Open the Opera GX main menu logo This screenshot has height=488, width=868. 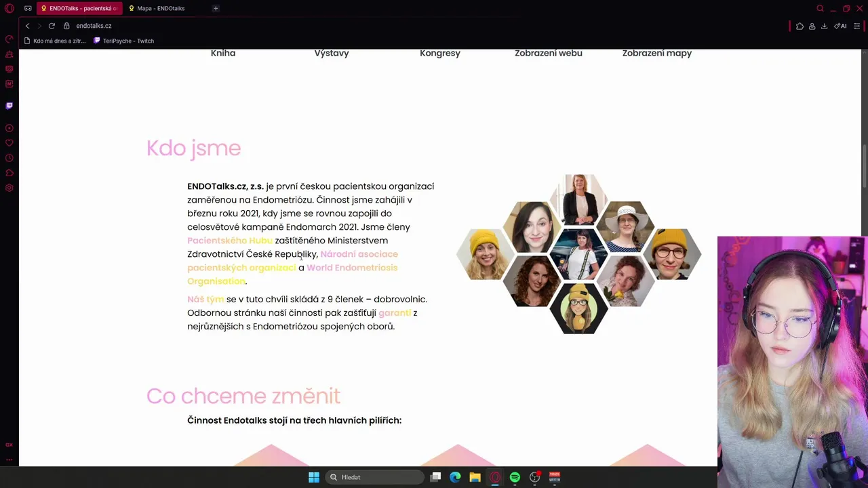[x=9, y=8]
